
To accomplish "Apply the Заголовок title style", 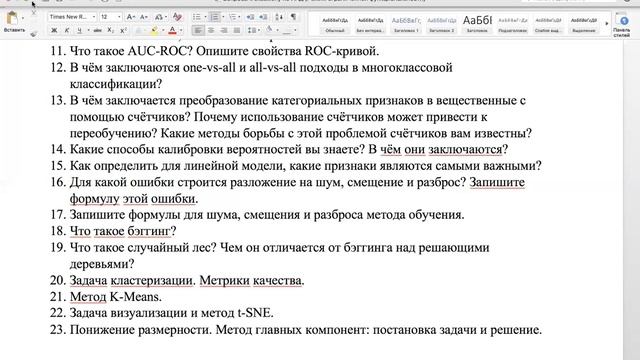I will 477,24.
